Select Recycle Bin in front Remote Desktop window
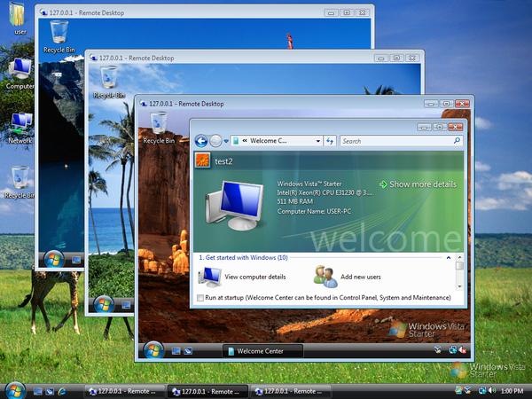Image resolution: width=532 pixels, height=399 pixels. pyautogui.click(x=159, y=128)
